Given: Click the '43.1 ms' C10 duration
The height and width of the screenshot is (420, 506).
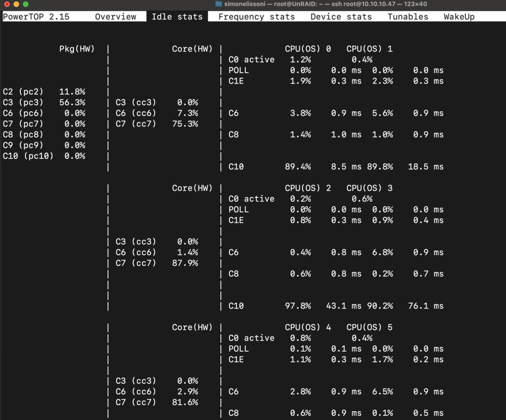Looking at the screenshot, I should click(x=344, y=306).
